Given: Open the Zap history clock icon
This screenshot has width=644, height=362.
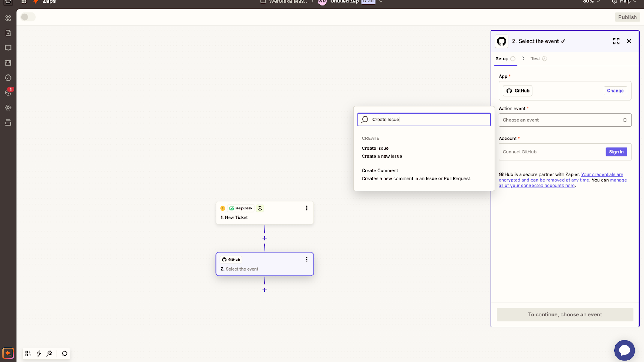Looking at the screenshot, I should point(8,78).
